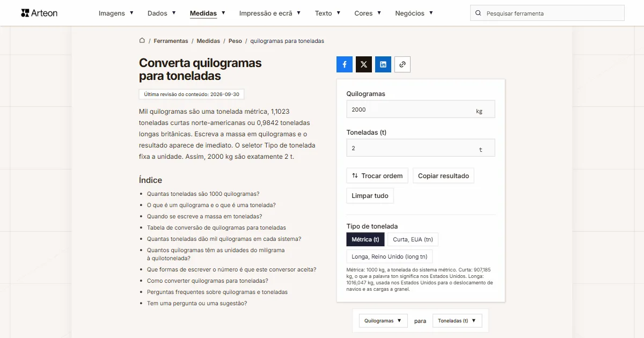Go to unidades do miligrama à quilotonelada section
The height and width of the screenshot is (338, 644).
(216, 254)
